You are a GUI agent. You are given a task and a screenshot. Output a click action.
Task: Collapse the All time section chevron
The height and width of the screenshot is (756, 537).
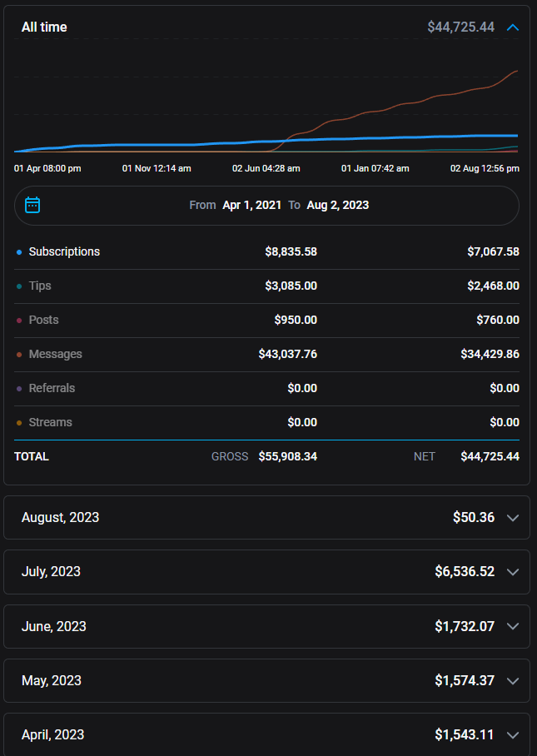point(513,27)
